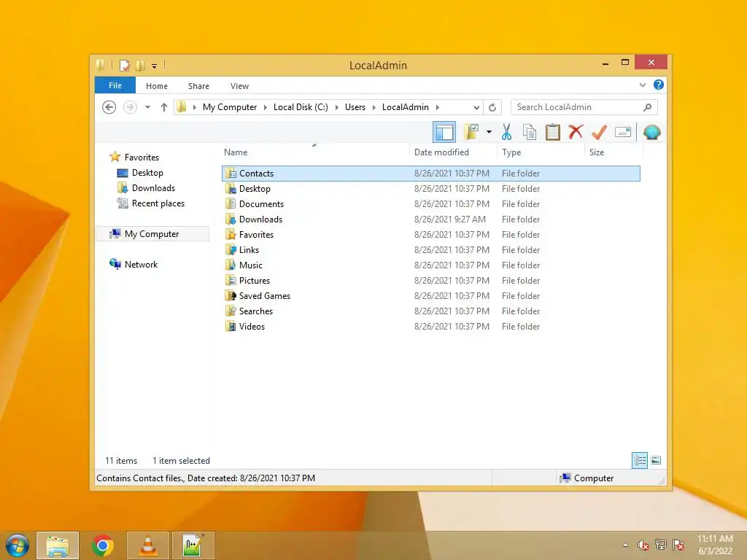Expand arrow after LocalAdmin breadcrumb
The height and width of the screenshot is (560, 747).
pos(438,107)
